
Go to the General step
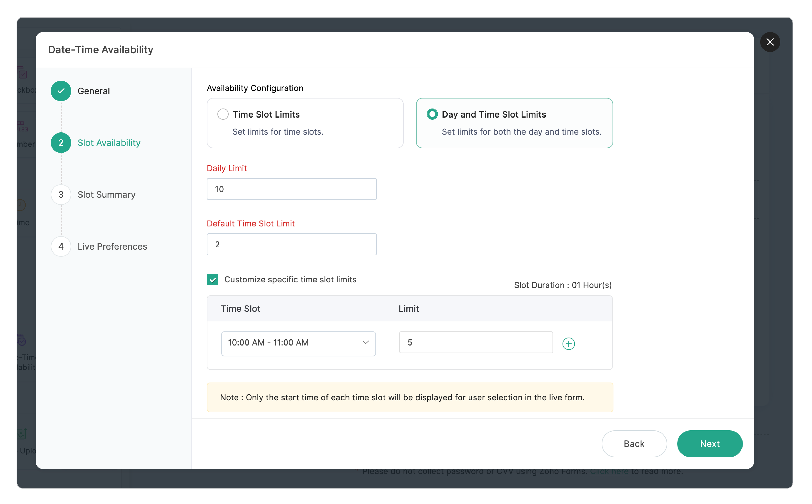94,91
